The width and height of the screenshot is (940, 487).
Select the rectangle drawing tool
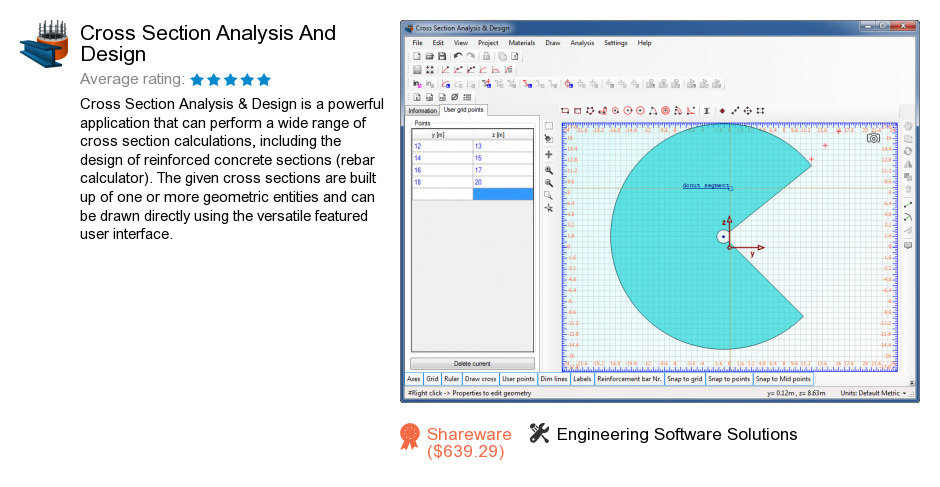565,110
